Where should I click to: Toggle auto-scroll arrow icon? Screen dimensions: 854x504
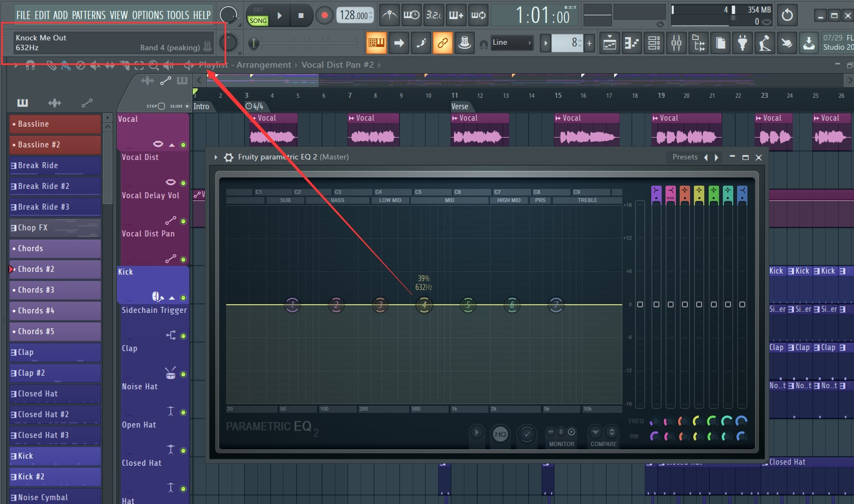click(x=399, y=43)
